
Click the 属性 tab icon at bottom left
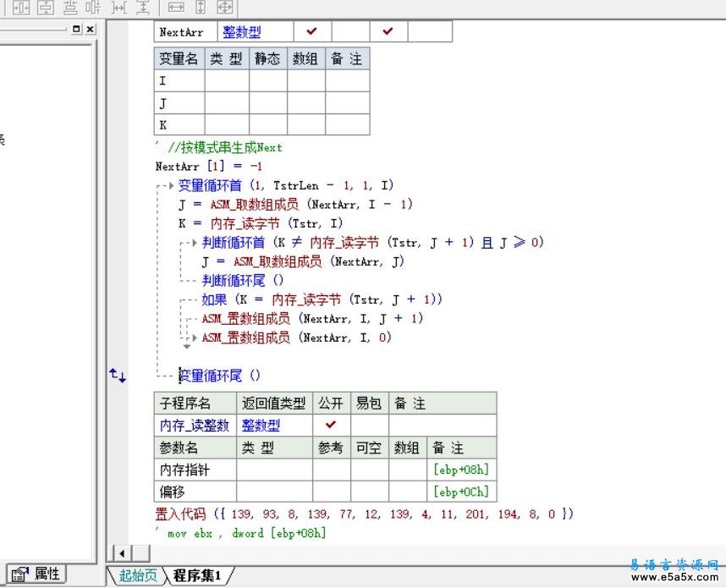tap(20, 574)
